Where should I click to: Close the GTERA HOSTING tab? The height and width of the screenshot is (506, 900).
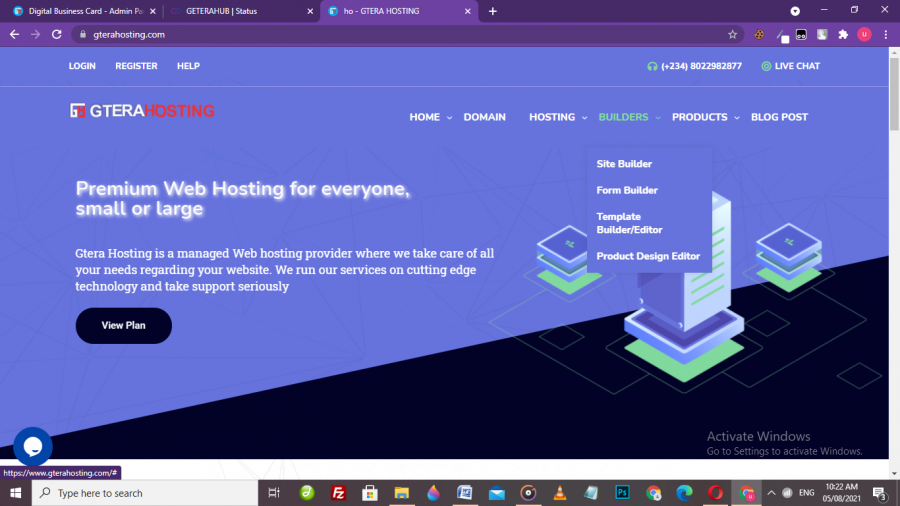pos(467,11)
